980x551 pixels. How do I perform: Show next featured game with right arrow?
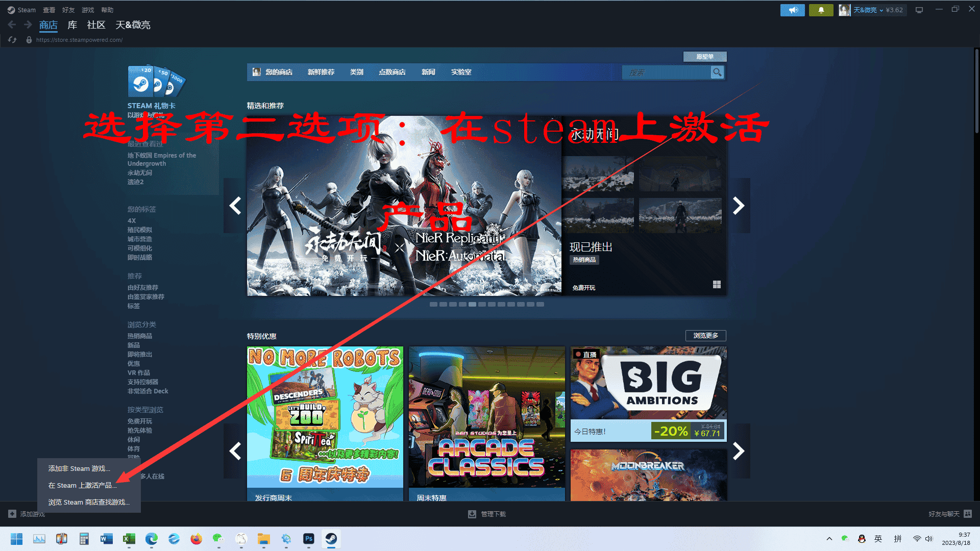coord(739,206)
